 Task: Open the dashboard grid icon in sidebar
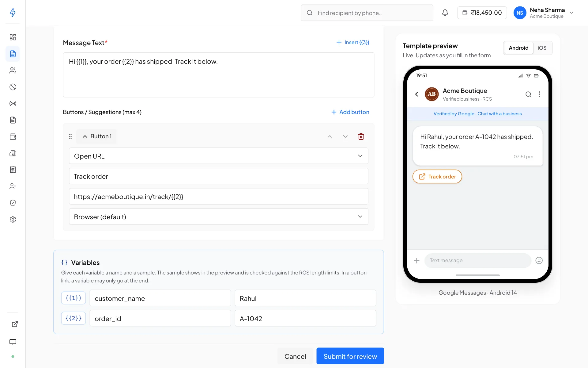tap(13, 37)
